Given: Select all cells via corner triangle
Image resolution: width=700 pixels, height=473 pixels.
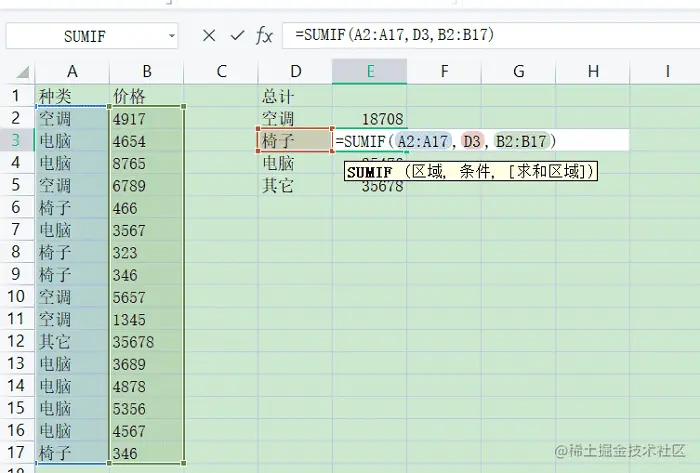Looking at the screenshot, I should tap(22, 72).
